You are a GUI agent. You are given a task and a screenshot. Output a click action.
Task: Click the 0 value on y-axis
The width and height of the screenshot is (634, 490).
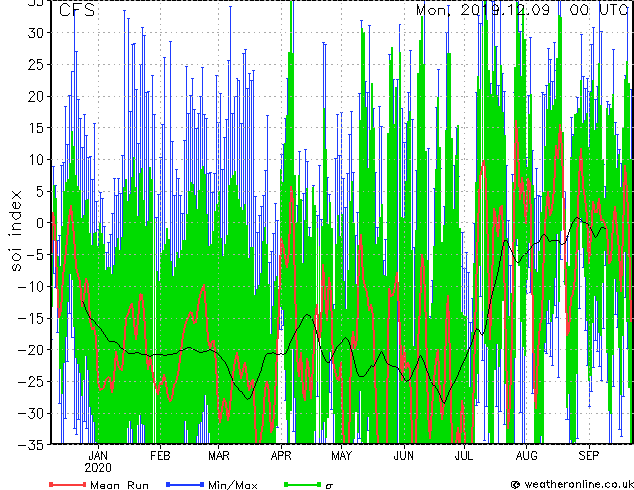pyautogui.click(x=40, y=223)
